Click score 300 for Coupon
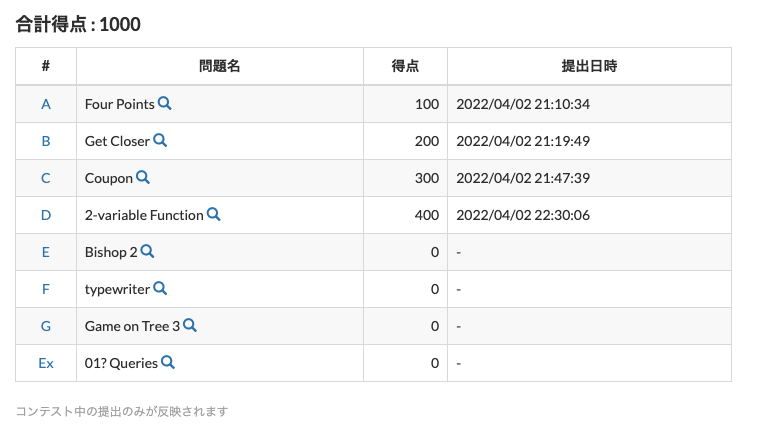The height and width of the screenshot is (435, 759). [427, 178]
